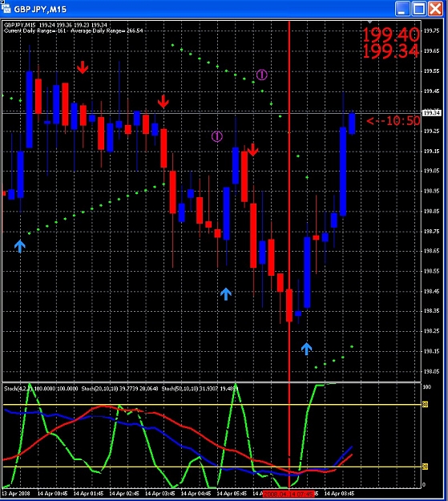Minimize the GBPJPY,M15 chart window

coord(402,9)
